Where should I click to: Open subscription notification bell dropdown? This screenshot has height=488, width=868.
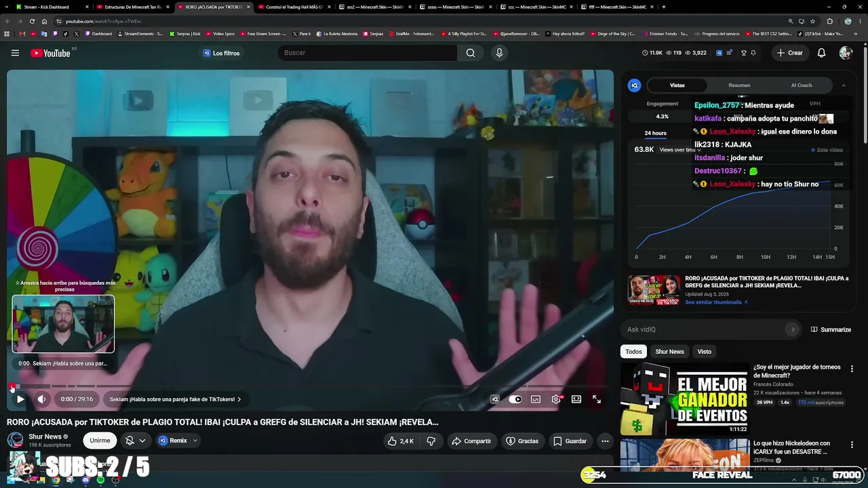coord(136,441)
